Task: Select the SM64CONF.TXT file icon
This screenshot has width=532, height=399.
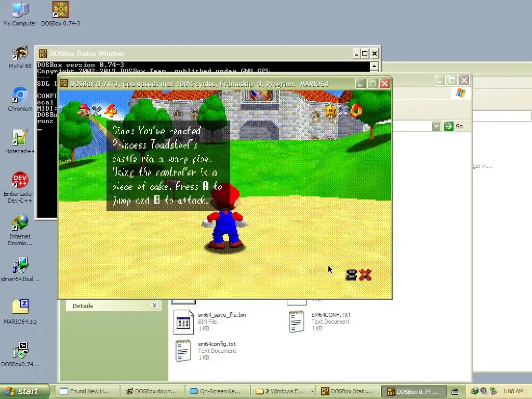Action: [296, 322]
